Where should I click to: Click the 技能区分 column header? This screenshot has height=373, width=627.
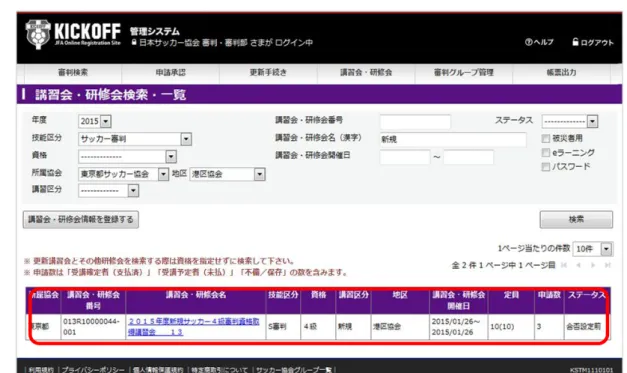(283, 300)
